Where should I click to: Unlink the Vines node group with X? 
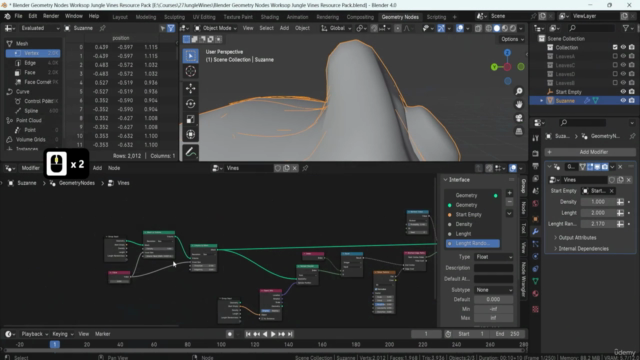(x=295, y=168)
